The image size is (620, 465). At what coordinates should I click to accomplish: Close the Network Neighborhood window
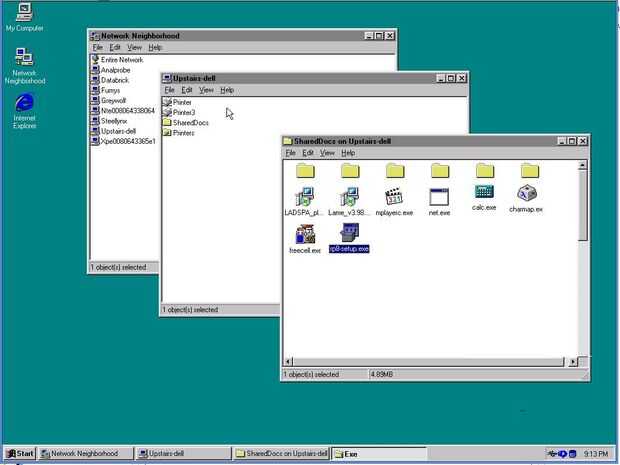tap(390, 36)
